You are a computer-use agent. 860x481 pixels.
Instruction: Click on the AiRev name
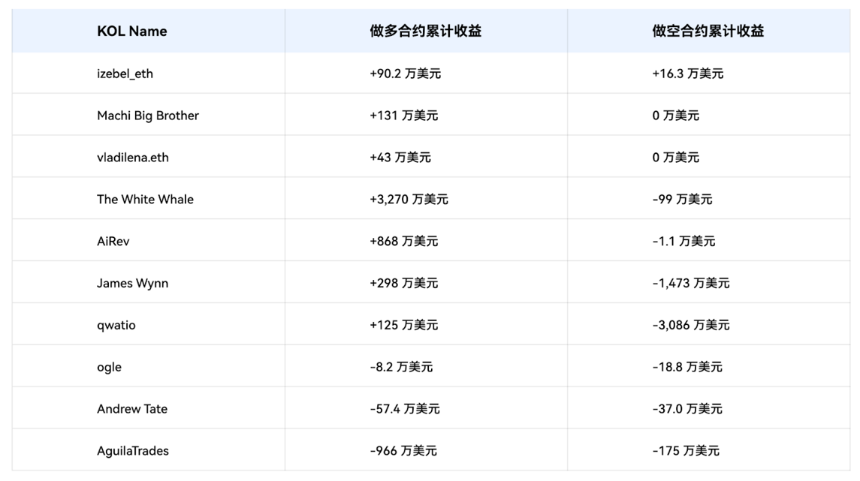click(114, 241)
